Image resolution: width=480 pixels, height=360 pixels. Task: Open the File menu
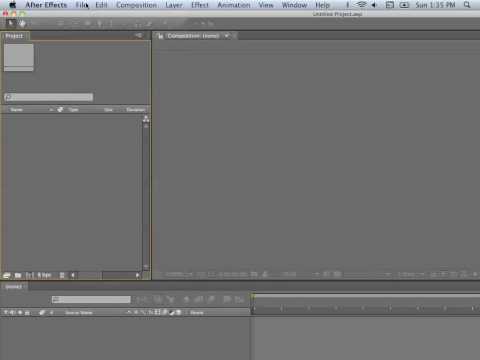click(82, 5)
